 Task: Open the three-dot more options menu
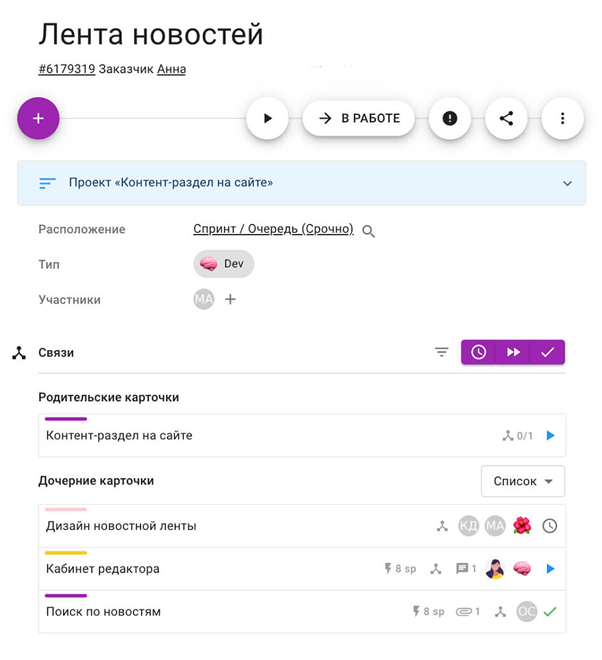click(x=562, y=118)
